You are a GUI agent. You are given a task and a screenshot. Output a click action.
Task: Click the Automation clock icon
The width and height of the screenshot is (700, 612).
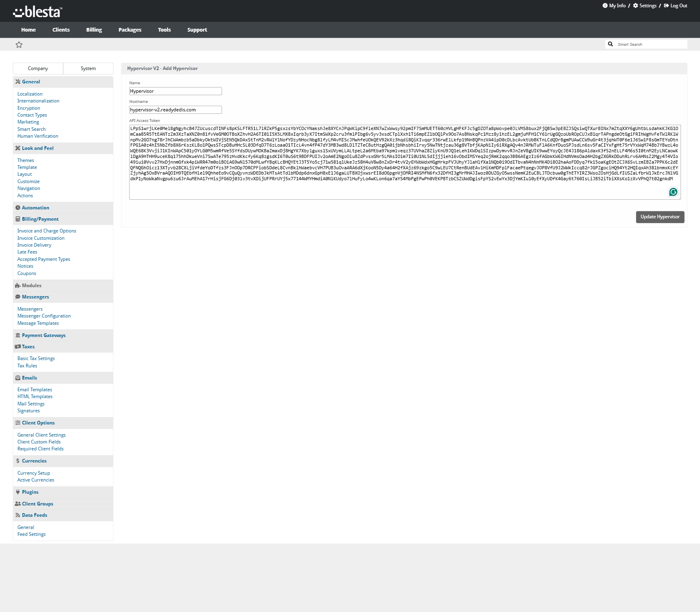point(18,208)
